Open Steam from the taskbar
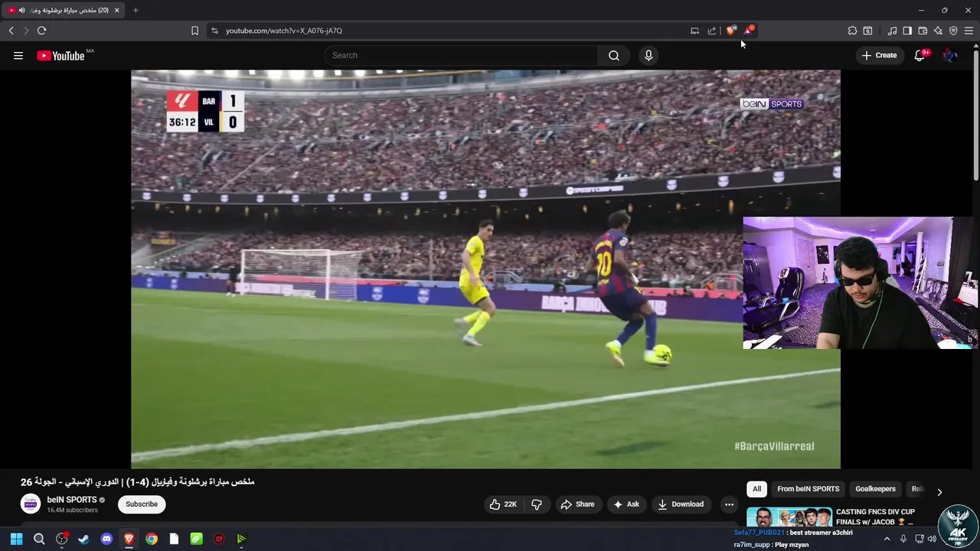Image resolution: width=980 pixels, height=551 pixels. [83, 539]
